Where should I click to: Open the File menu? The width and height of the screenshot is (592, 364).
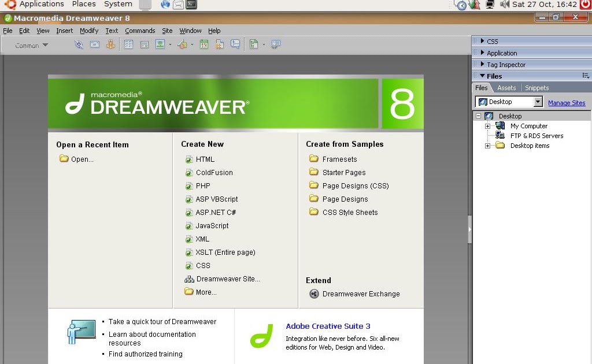point(8,31)
